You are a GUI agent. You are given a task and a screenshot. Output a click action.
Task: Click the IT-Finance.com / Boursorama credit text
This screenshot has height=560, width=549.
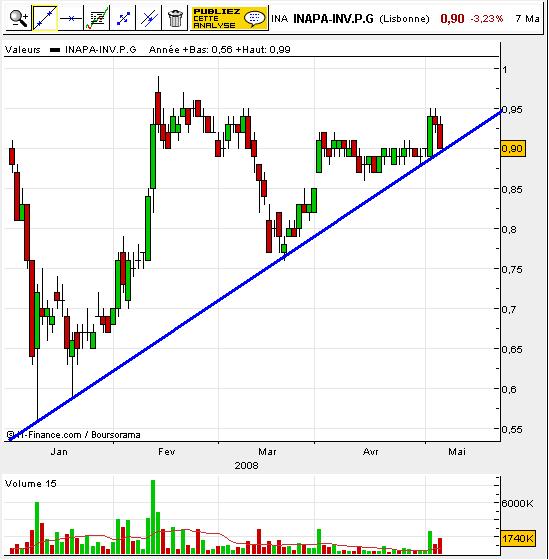tap(73, 435)
